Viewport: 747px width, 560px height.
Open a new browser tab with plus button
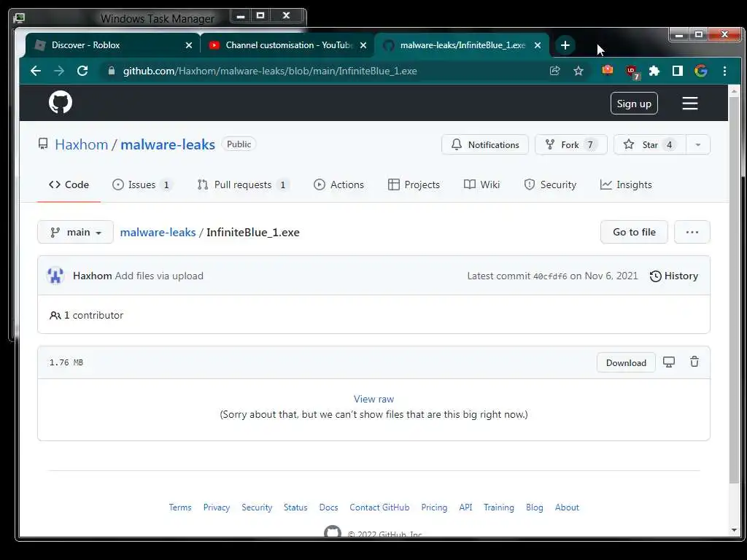[565, 45]
